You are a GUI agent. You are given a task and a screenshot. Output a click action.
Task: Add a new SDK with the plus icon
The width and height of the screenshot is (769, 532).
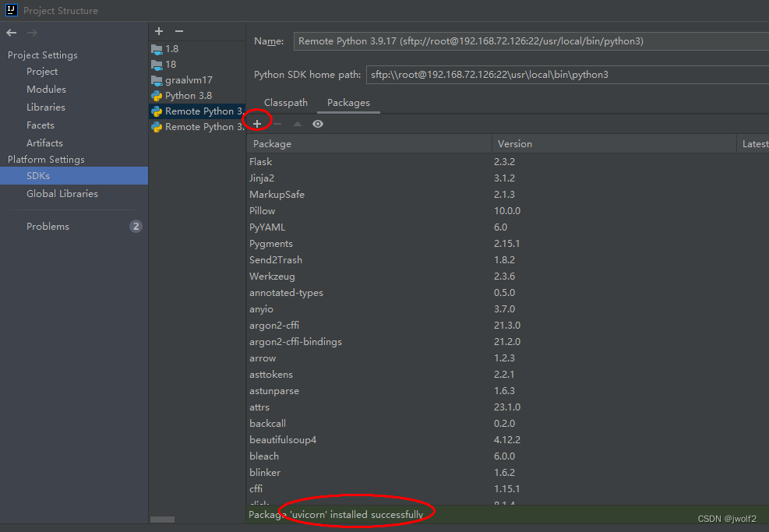coord(159,30)
